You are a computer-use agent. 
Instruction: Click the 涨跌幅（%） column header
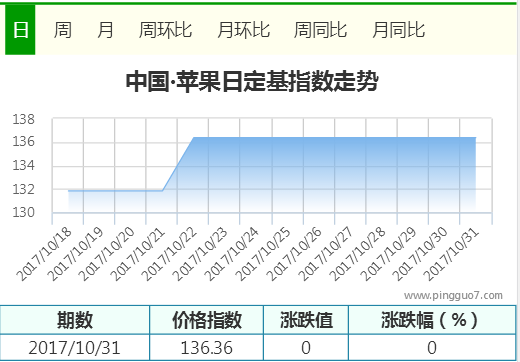coord(432,320)
